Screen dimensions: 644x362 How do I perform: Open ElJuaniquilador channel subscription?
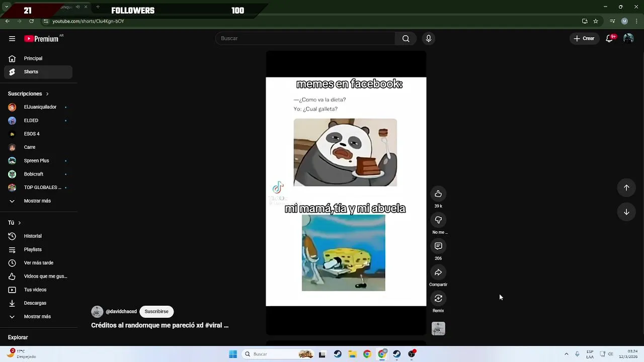pyautogui.click(x=38, y=107)
